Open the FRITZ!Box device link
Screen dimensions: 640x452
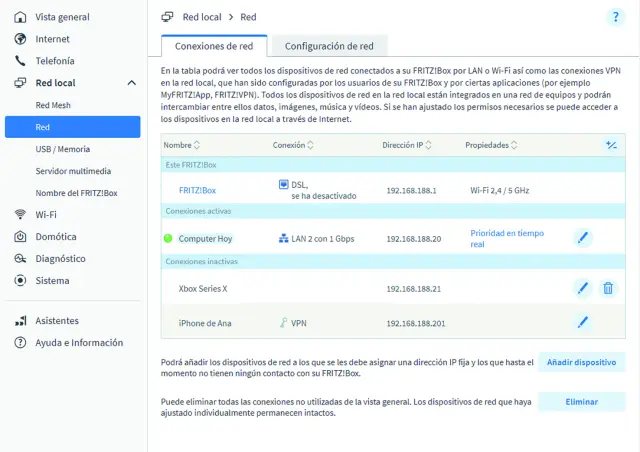tap(197, 190)
